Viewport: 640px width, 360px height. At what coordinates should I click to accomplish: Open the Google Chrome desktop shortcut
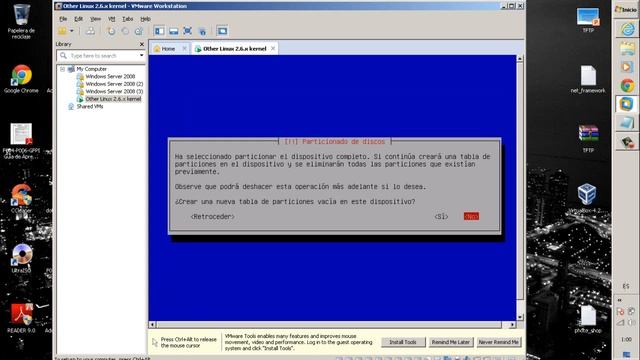pyautogui.click(x=21, y=79)
